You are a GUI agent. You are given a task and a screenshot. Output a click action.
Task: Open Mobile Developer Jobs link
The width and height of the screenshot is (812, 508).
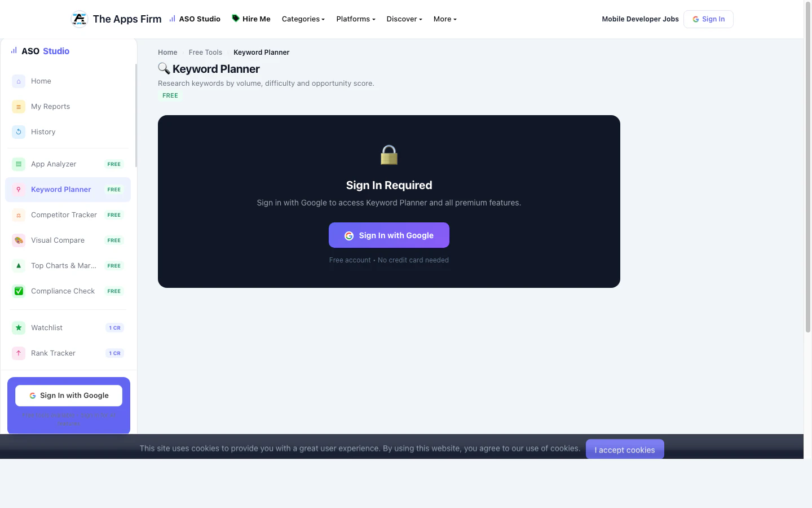[x=640, y=19]
